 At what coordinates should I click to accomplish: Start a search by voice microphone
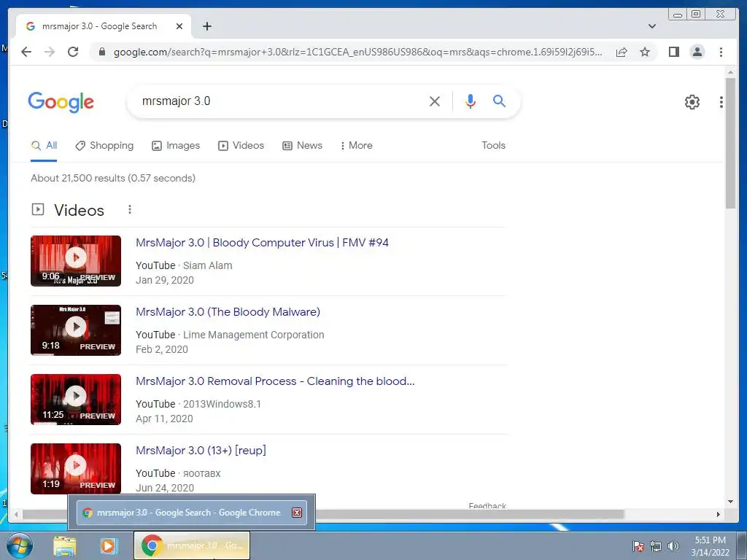(471, 101)
